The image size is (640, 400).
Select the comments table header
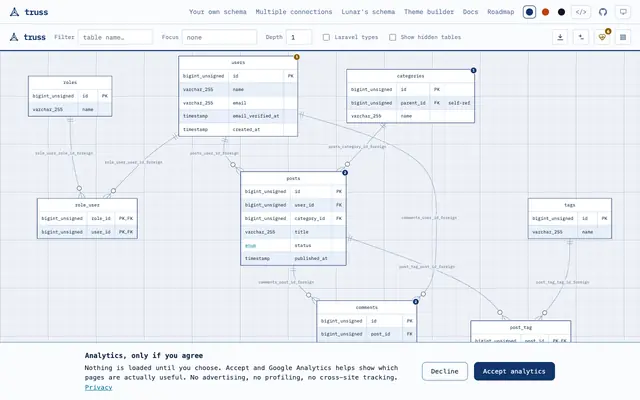pos(367,307)
